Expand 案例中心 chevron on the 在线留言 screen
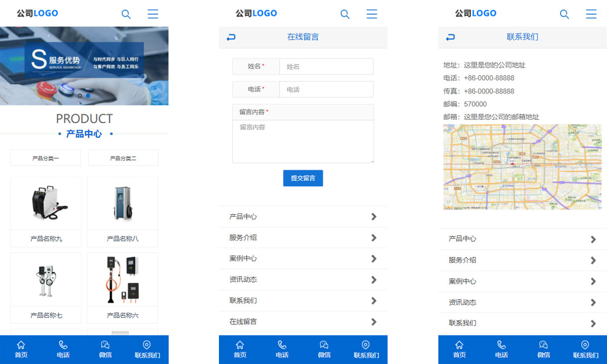The height and width of the screenshot is (364, 607). (x=374, y=259)
